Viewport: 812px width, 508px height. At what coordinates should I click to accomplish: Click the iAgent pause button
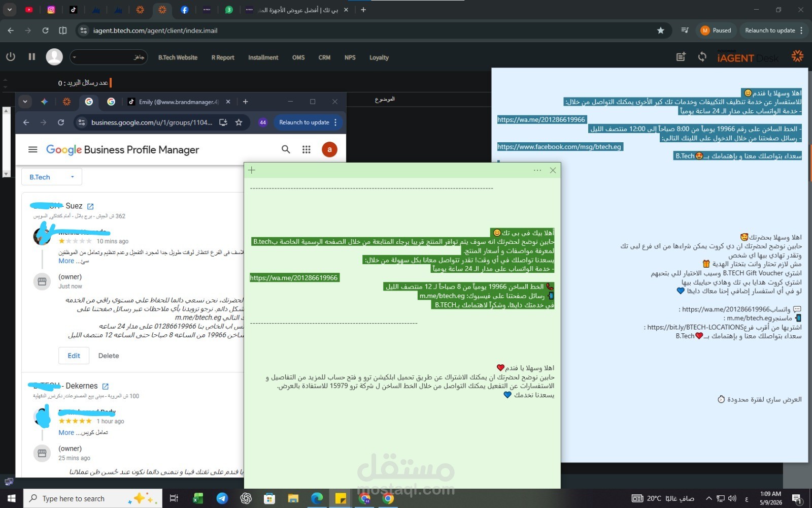click(32, 57)
